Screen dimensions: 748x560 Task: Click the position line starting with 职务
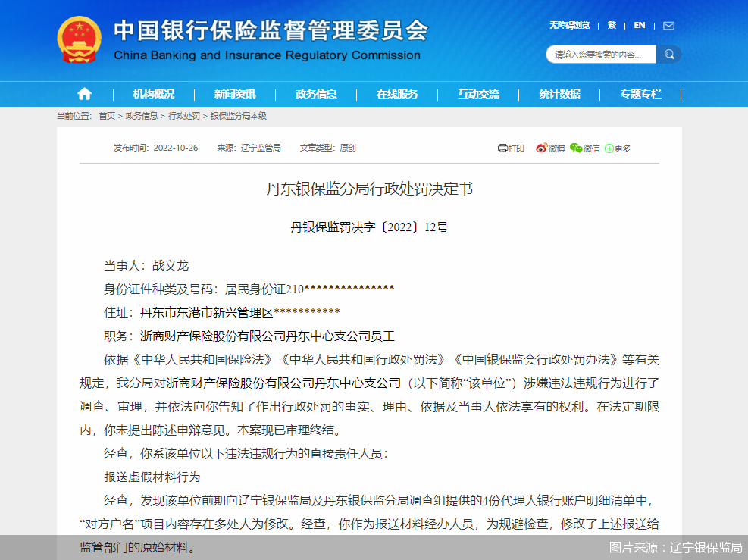[x=249, y=336]
